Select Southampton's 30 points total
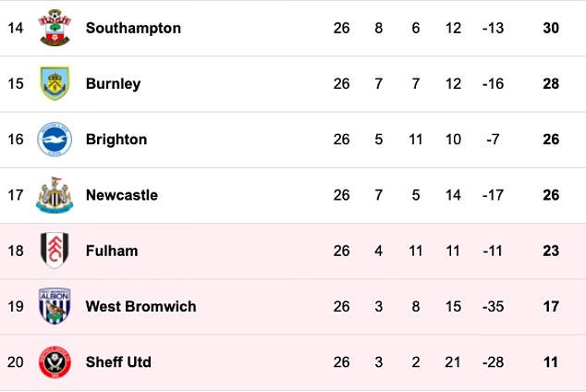Screen dimensions: 586x392 click(x=551, y=28)
